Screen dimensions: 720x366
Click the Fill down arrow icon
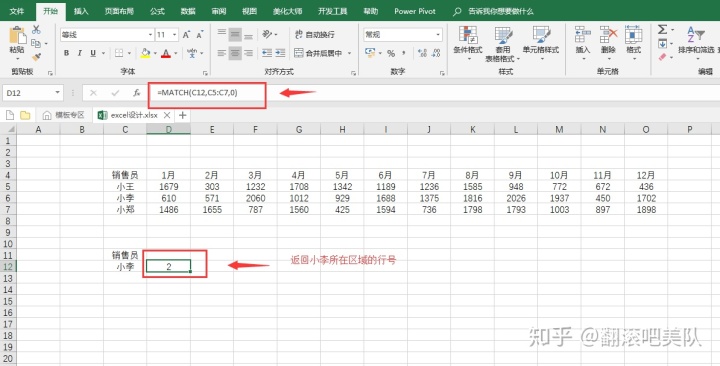tap(662, 44)
